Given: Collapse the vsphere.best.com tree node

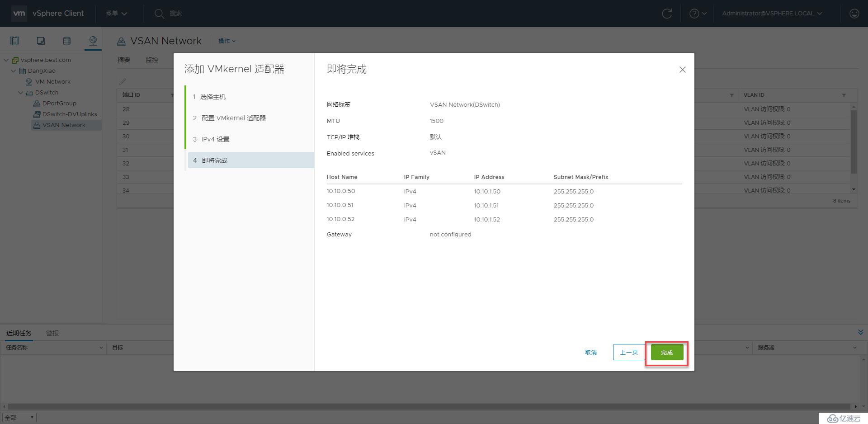Looking at the screenshot, I should click(6, 60).
